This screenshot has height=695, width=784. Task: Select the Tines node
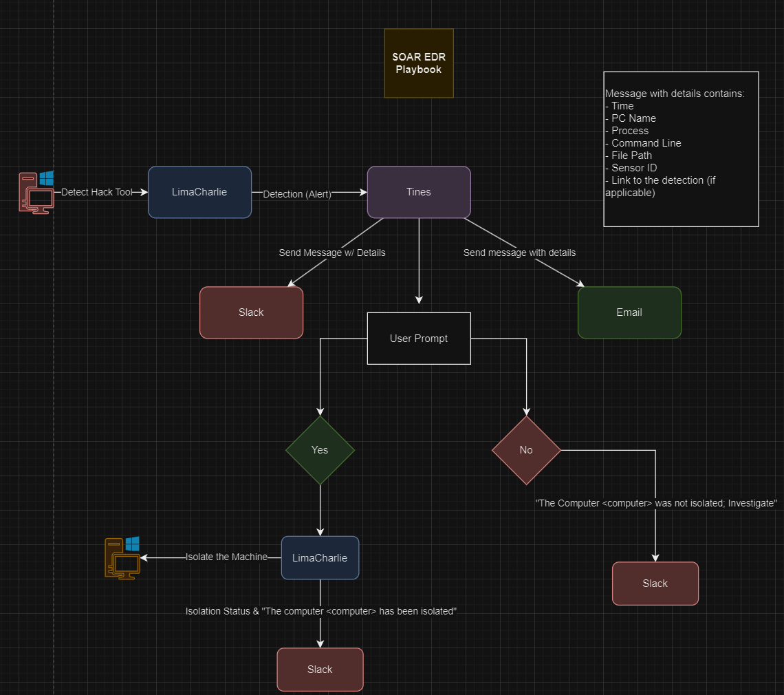click(x=419, y=192)
